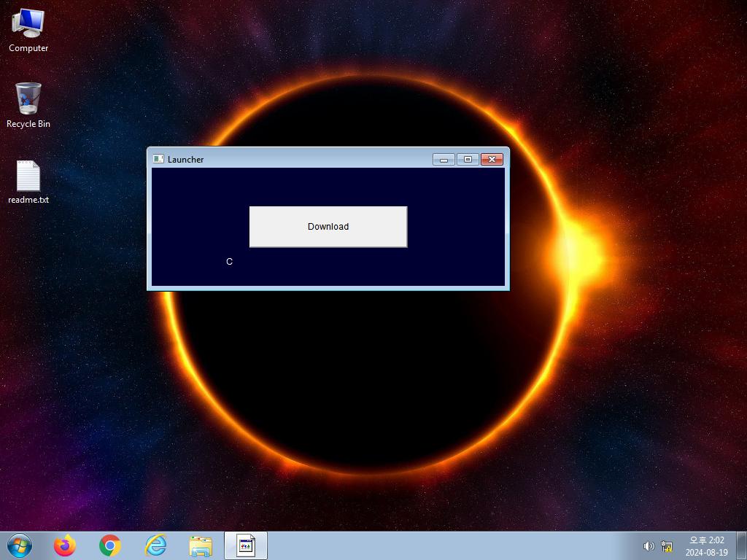Launch Google Chrome from the taskbar

click(x=110, y=545)
